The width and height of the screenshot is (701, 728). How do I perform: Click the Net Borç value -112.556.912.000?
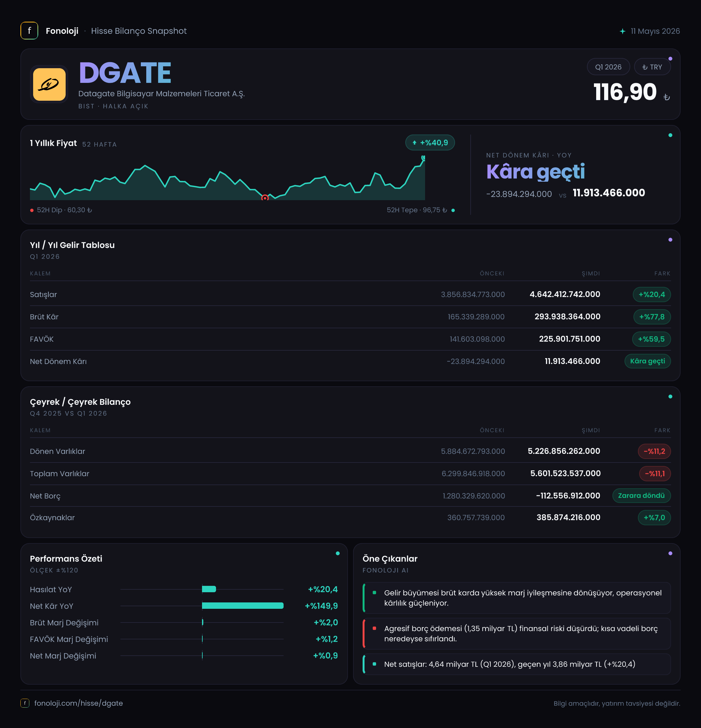[568, 496]
